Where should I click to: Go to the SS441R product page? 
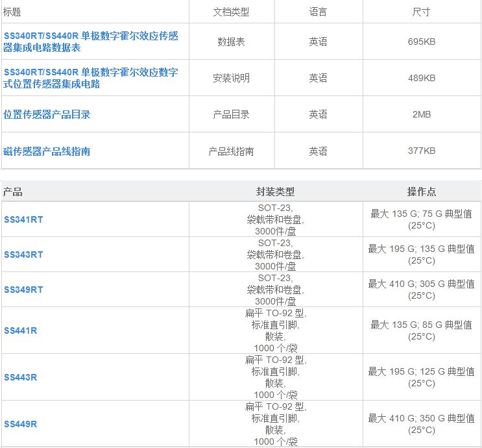[20, 330]
